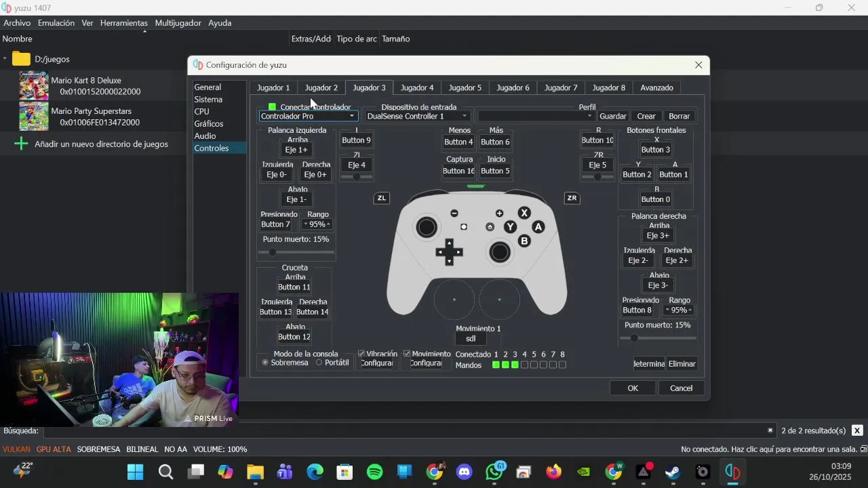Toggle VULKAN renderer in status bar
This screenshot has width=868, height=488.
[x=17, y=449]
